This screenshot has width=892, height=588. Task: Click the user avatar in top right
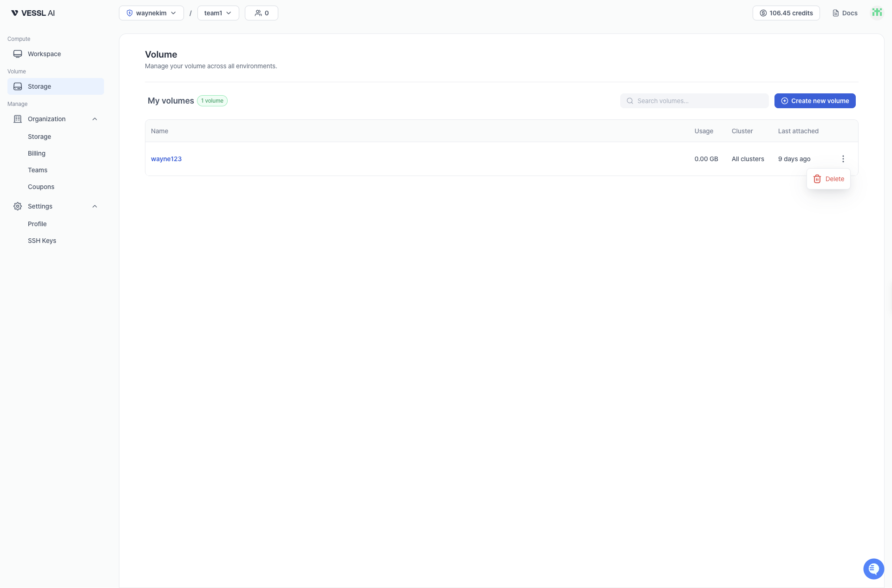coord(877,13)
